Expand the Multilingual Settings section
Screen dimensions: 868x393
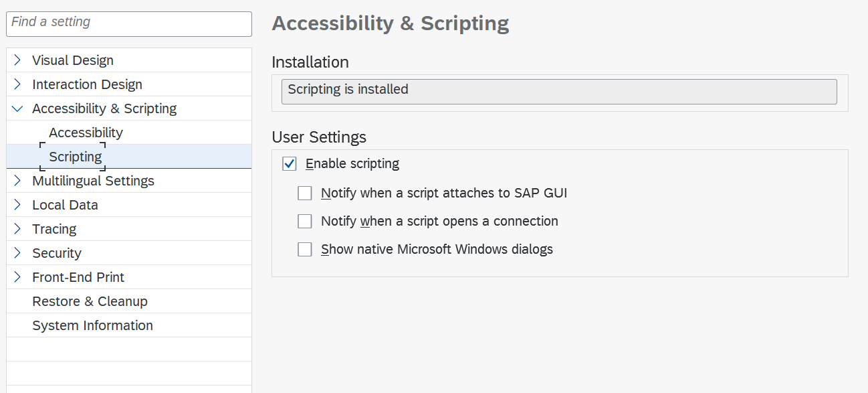click(17, 180)
